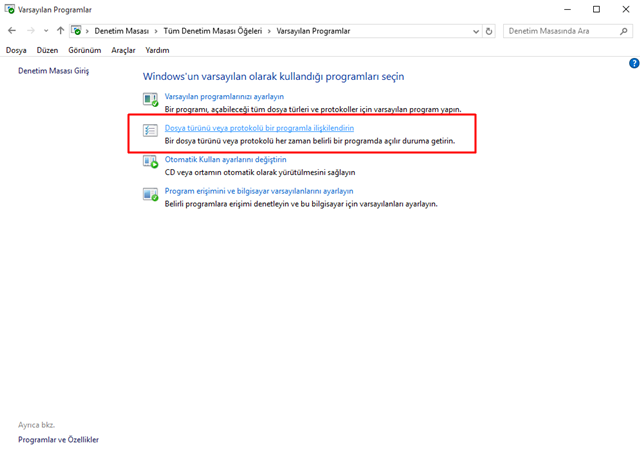Click the blue help question mark icon

(634, 63)
